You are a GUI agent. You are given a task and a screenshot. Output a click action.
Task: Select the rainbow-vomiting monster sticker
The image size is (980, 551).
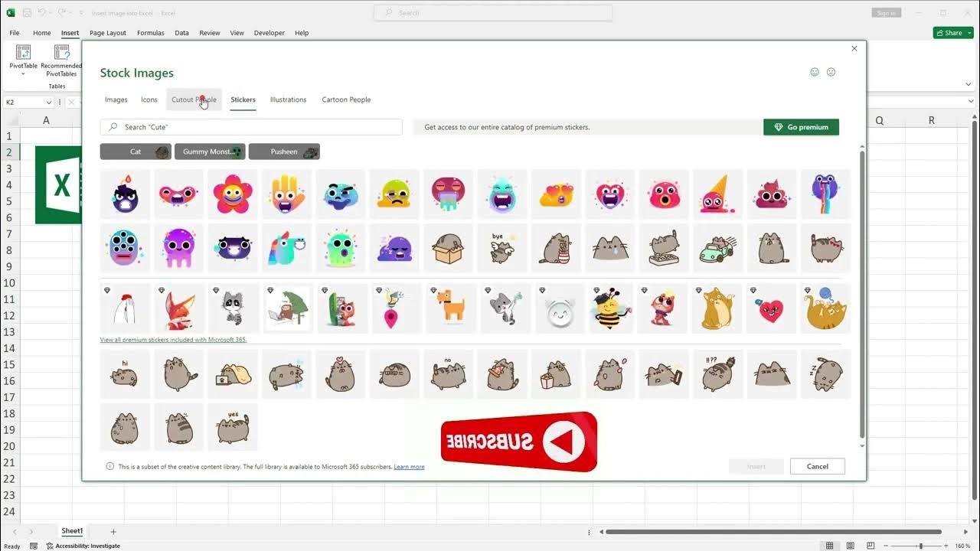click(825, 194)
